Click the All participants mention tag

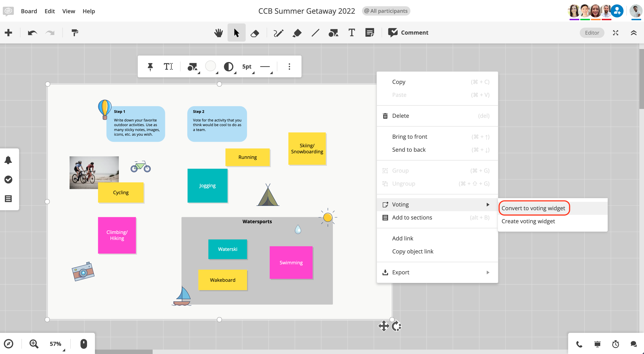point(386,11)
